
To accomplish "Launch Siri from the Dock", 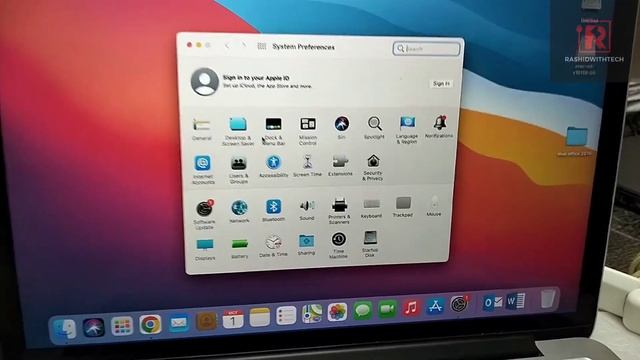I will pyautogui.click(x=94, y=327).
